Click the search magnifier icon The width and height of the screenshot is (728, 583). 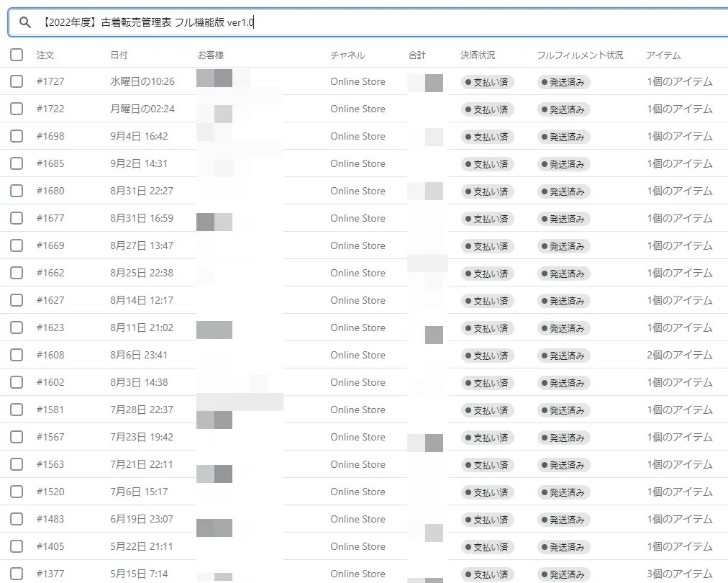click(x=25, y=22)
